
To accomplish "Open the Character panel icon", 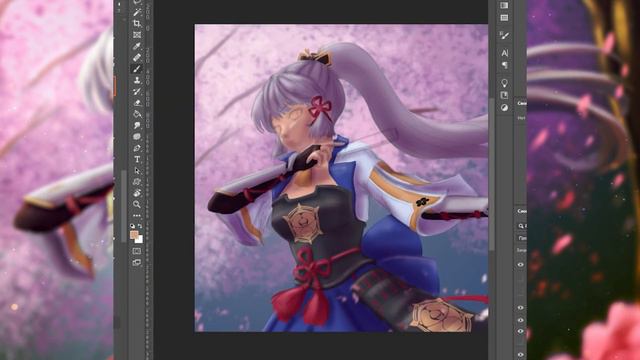I will click(504, 53).
